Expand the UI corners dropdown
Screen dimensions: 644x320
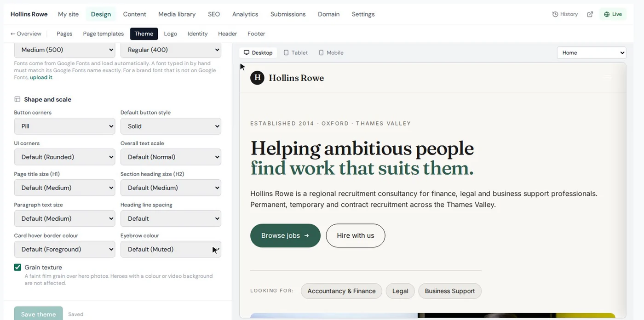(x=64, y=157)
